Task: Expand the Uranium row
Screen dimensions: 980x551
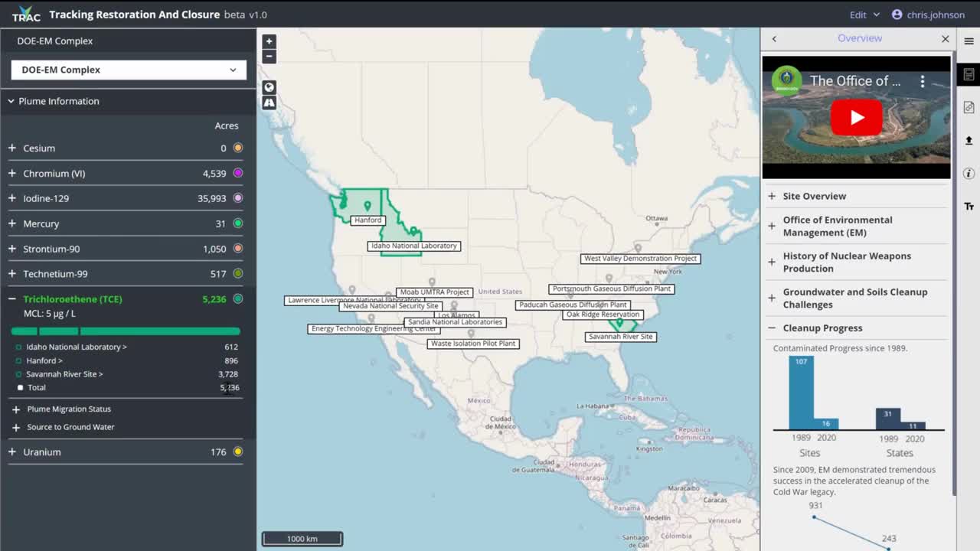Action: coord(12,452)
